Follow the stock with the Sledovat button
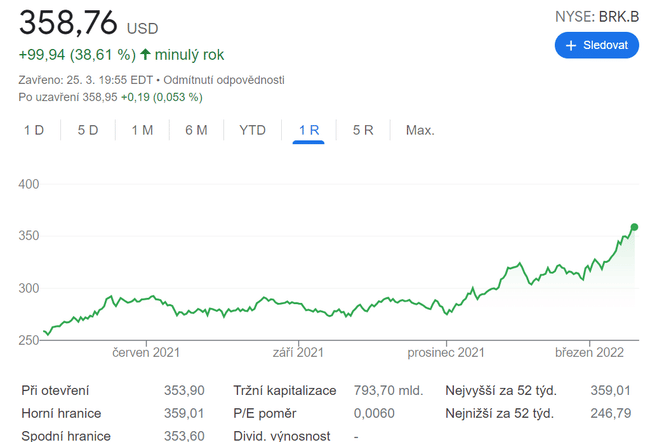The image size is (650, 442). point(596,45)
